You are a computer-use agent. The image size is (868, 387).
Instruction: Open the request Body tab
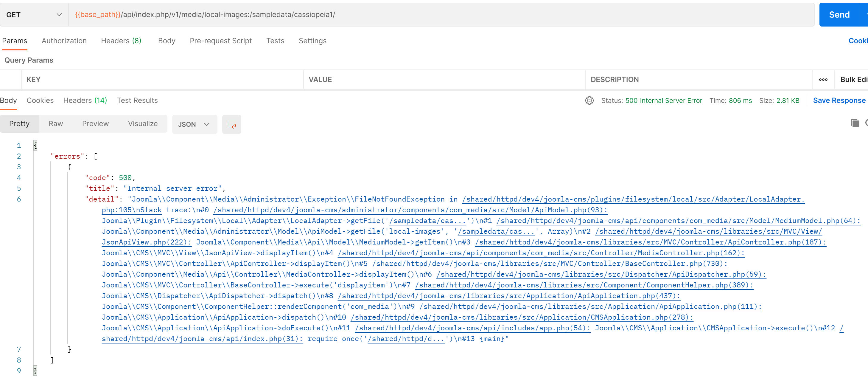pyautogui.click(x=167, y=41)
